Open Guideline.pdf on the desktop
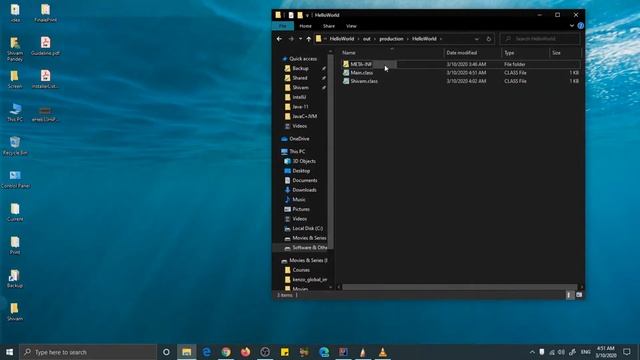Viewport: 640px width, 360px height. point(45,46)
